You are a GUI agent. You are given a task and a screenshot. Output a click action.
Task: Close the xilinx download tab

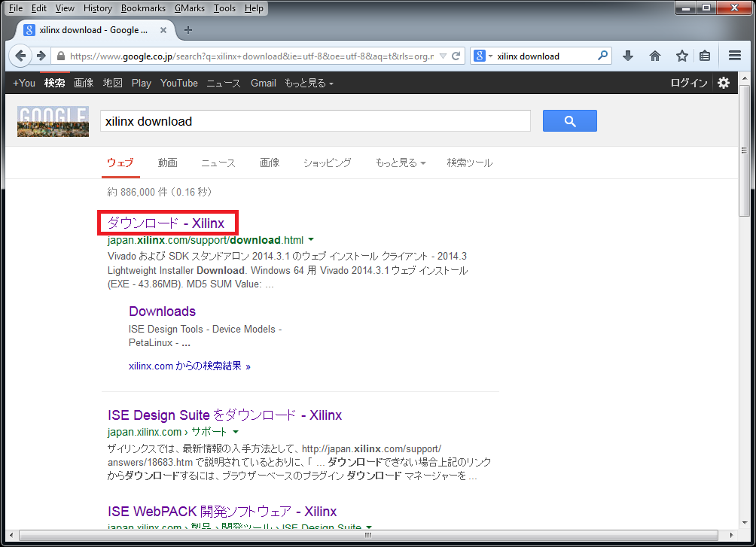(x=163, y=30)
